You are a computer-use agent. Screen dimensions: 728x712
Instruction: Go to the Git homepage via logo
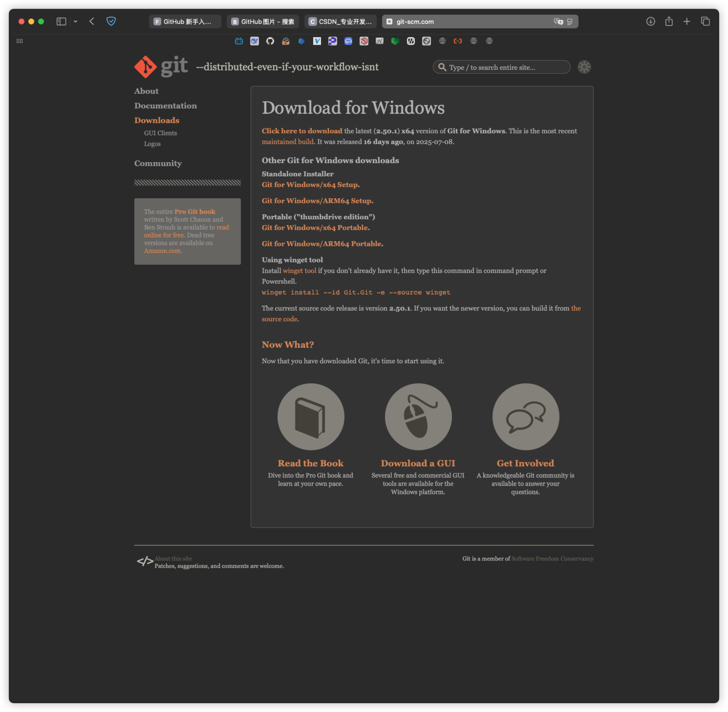(x=161, y=66)
